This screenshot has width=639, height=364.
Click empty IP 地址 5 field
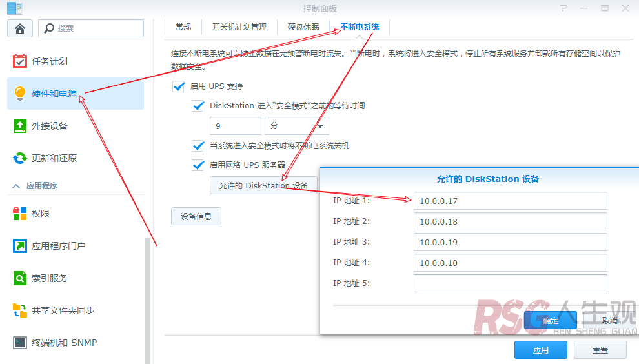510,283
